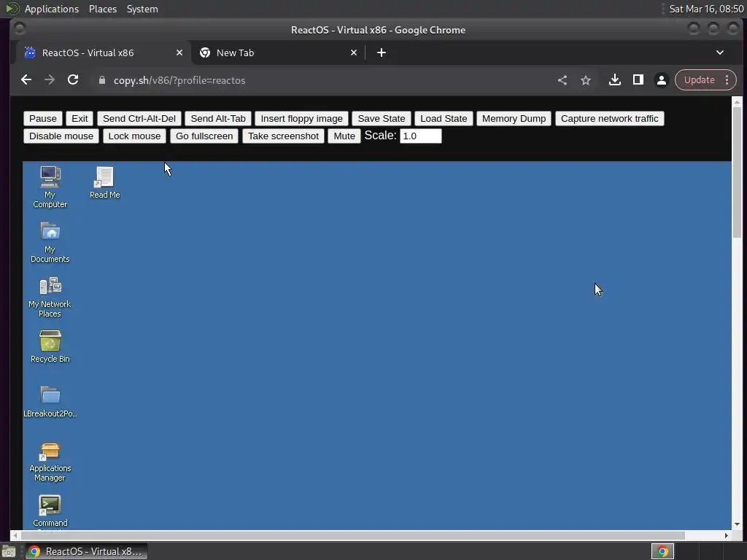Open the Places menu
This screenshot has width=747, height=560.
(x=103, y=9)
